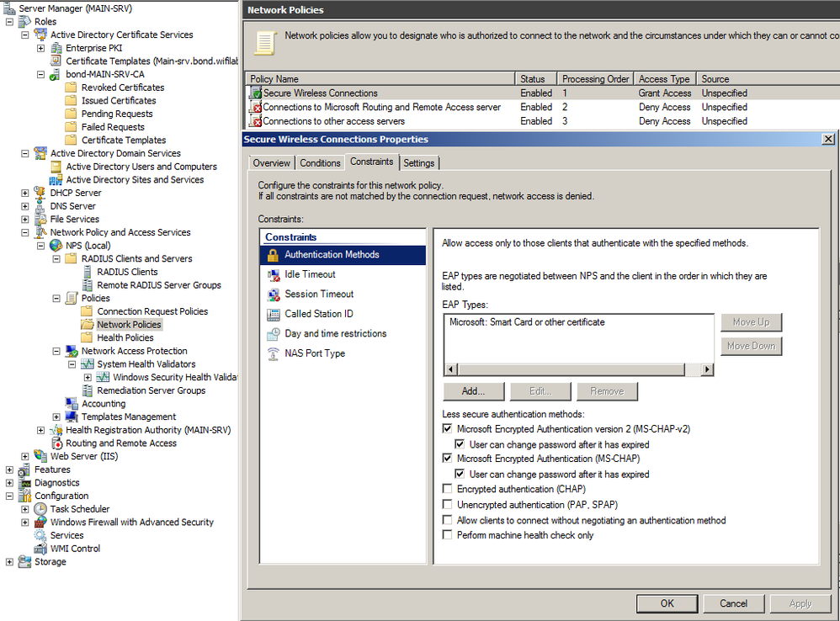Enable Encrypted authentication (CHAP)
The width and height of the screenshot is (840, 621).
pos(447,489)
